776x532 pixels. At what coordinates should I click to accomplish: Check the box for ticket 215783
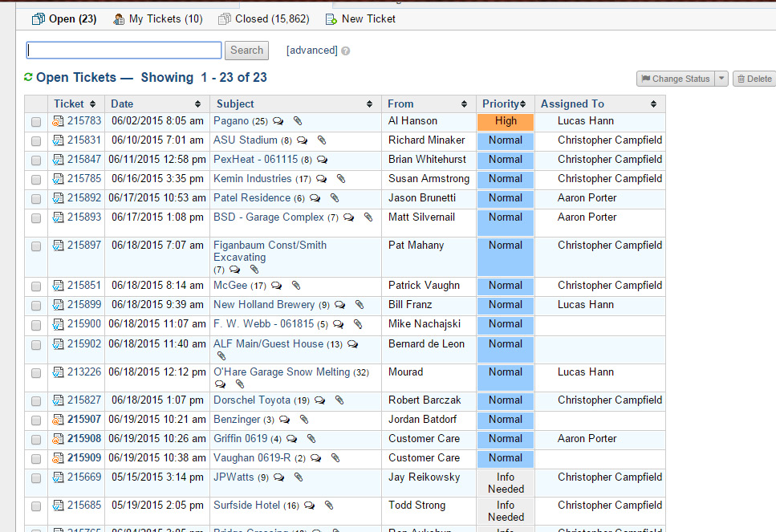[x=36, y=122]
